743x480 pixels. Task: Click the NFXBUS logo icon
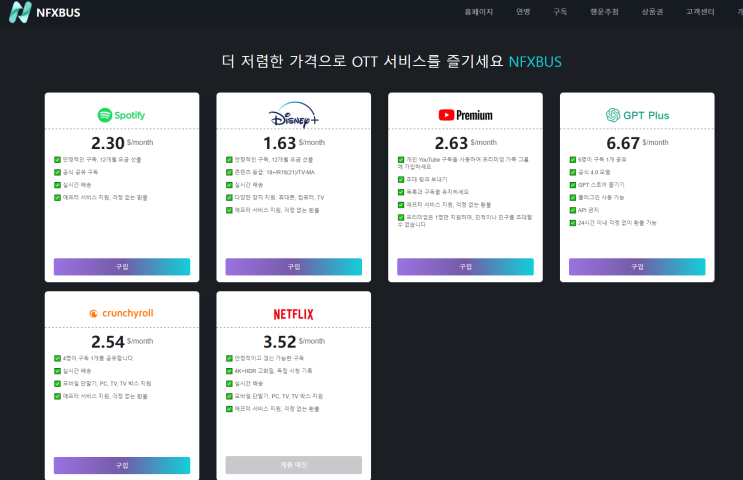pyautogui.click(x=20, y=12)
